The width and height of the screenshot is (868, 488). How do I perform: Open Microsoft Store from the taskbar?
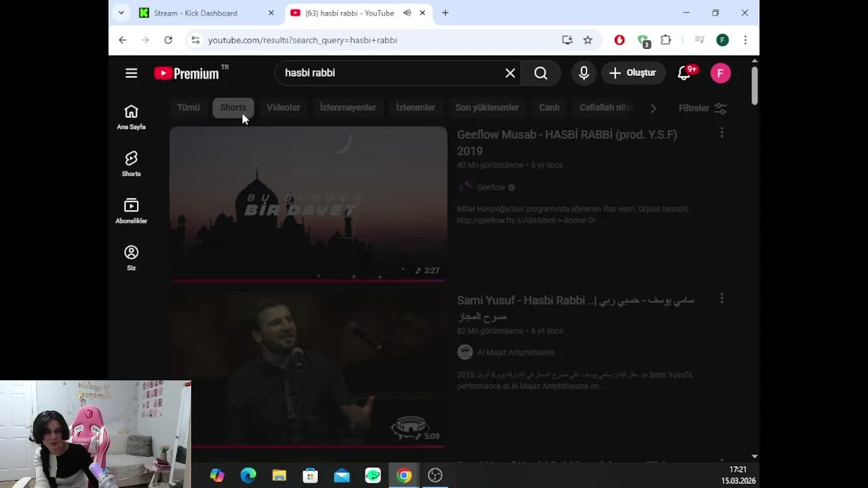311,475
